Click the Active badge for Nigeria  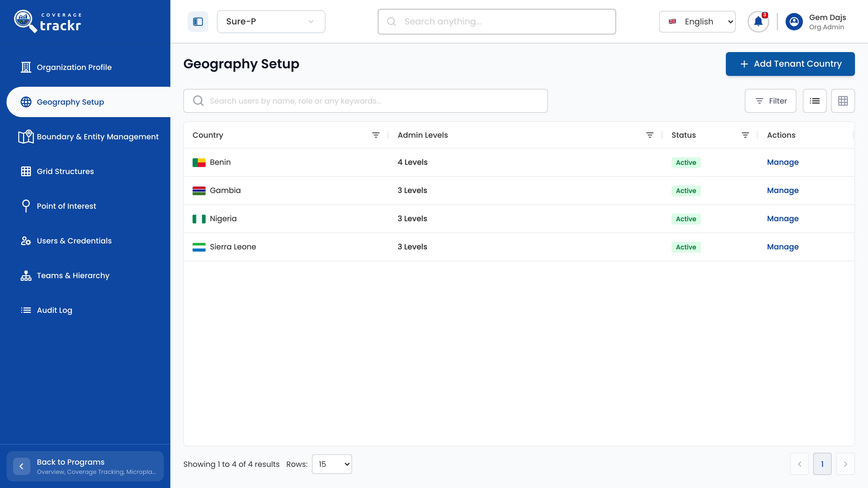(x=686, y=219)
